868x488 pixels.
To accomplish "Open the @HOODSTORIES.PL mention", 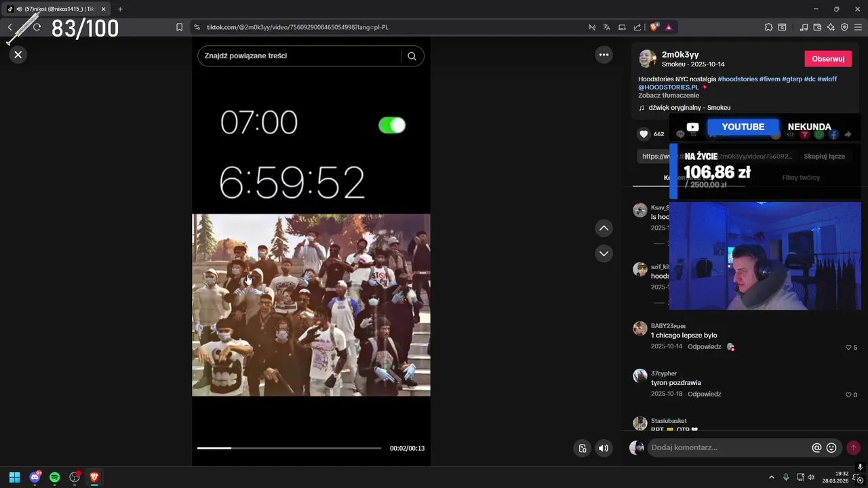I will click(668, 87).
